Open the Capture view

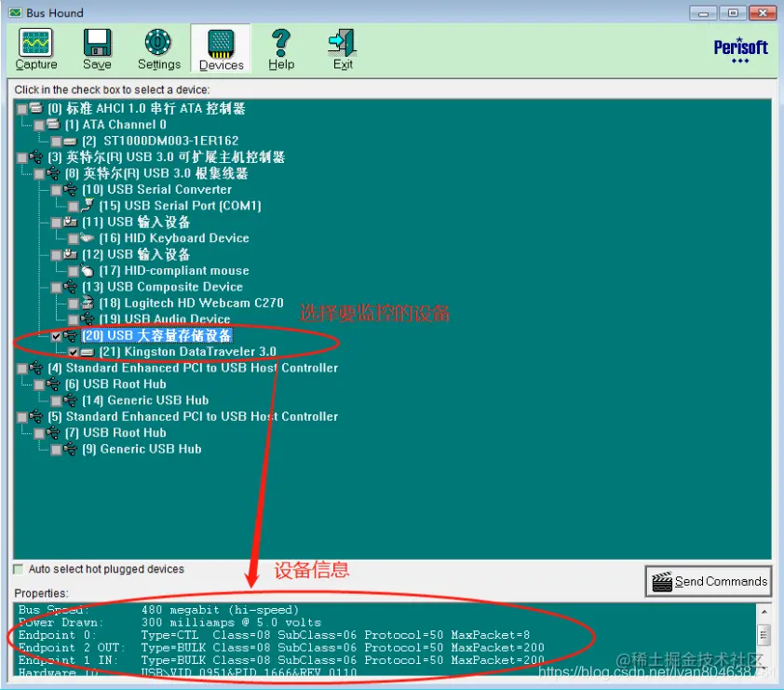click(x=36, y=49)
